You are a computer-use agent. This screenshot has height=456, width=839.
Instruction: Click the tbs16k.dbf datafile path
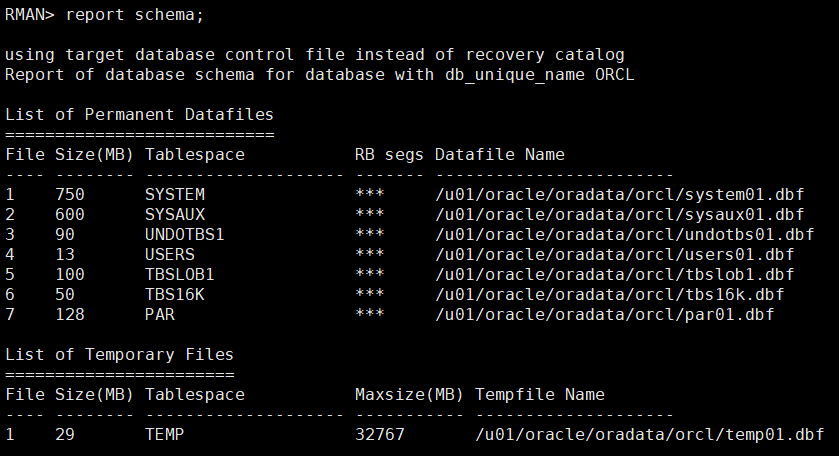click(x=609, y=294)
